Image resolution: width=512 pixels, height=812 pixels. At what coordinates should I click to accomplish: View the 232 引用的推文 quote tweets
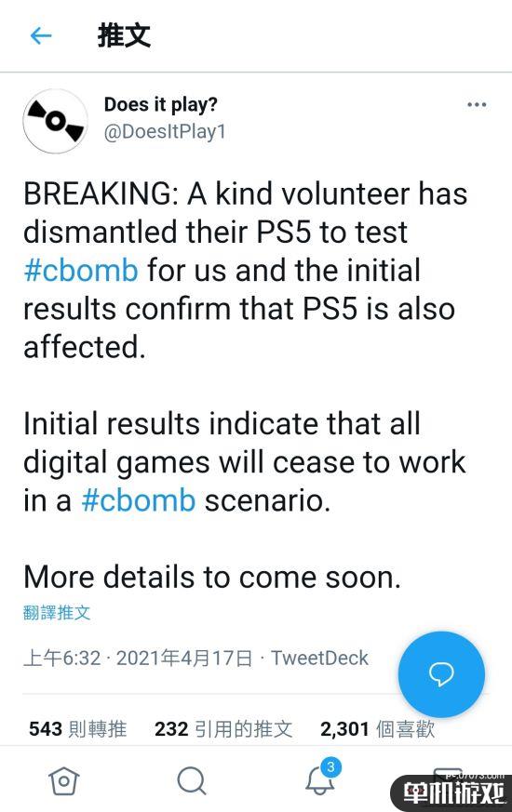pos(223,728)
